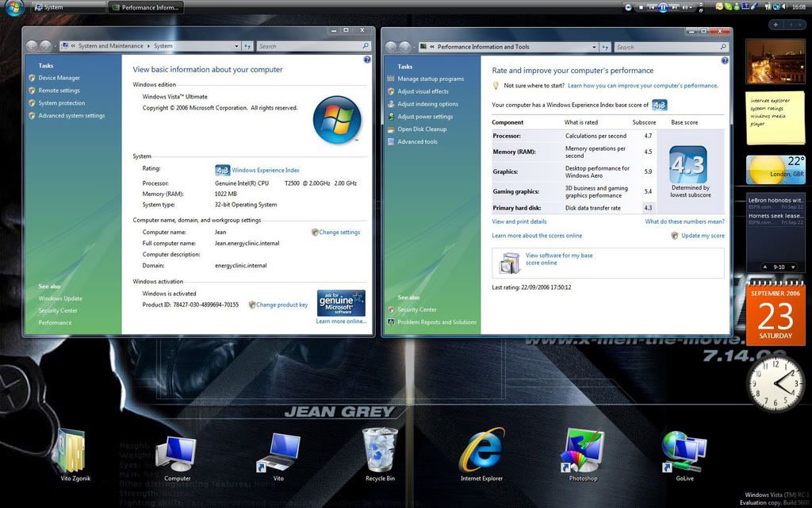This screenshot has width=812, height=508.
Task: Show next headlines in feed gadget
Action: point(793,267)
